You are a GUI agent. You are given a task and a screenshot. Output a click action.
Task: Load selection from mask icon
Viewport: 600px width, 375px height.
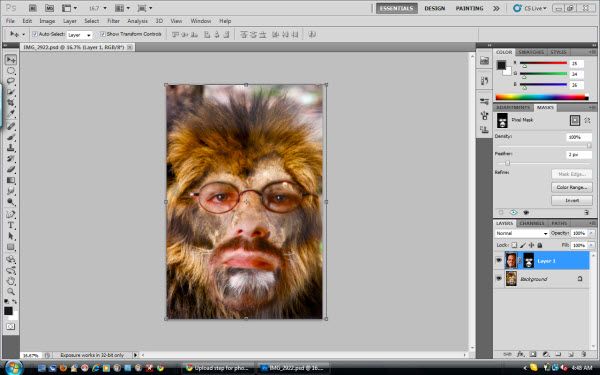501,212
